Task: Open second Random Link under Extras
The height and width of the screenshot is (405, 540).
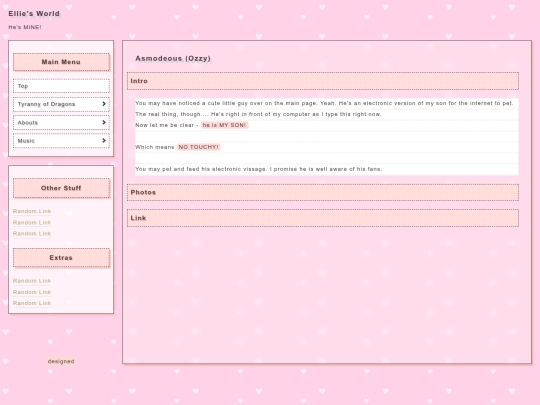Action: 32,292
